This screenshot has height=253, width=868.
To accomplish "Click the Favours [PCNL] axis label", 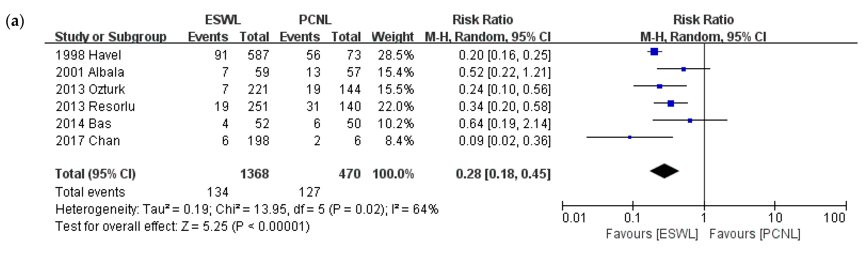I will coord(755,234).
